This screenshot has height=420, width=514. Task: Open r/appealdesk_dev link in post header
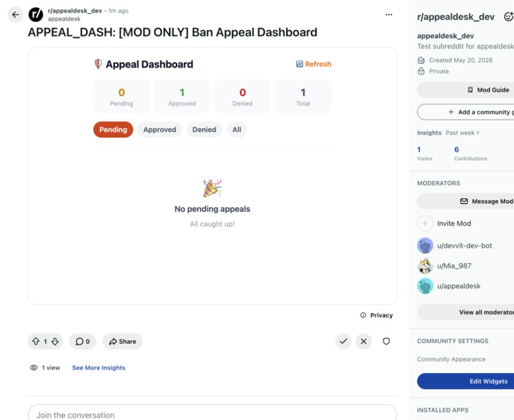click(75, 11)
